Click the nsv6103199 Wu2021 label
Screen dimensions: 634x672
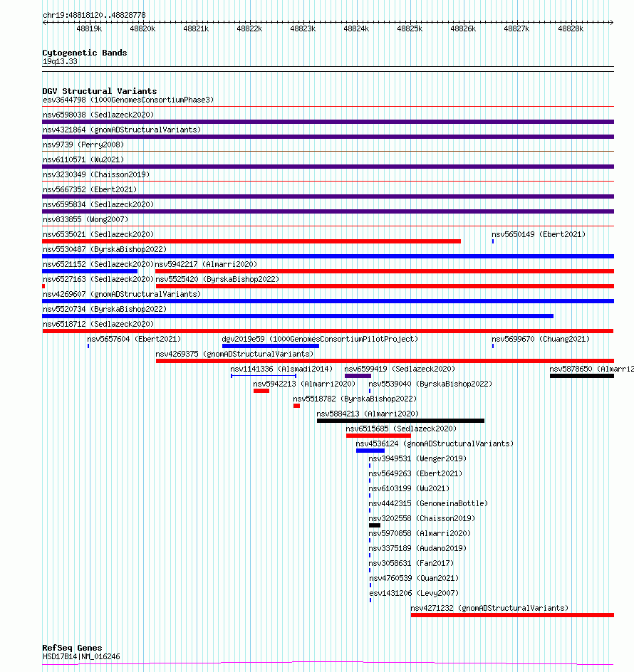click(409, 488)
